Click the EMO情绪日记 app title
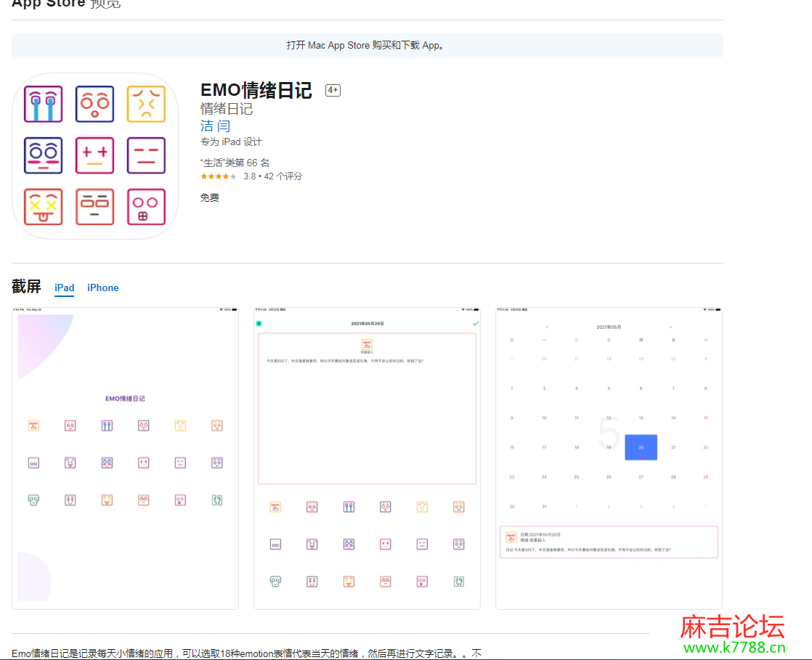This screenshot has width=812, height=660. tap(256, 91)
